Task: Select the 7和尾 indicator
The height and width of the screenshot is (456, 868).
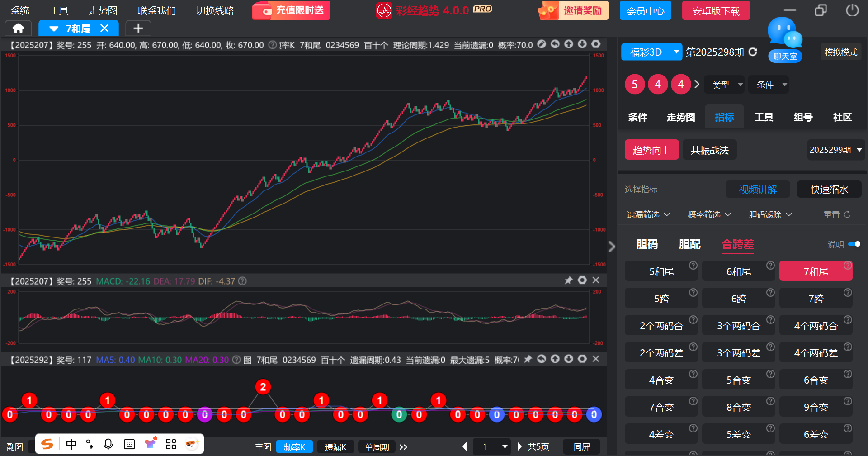Action: click(x=816, y=271)
